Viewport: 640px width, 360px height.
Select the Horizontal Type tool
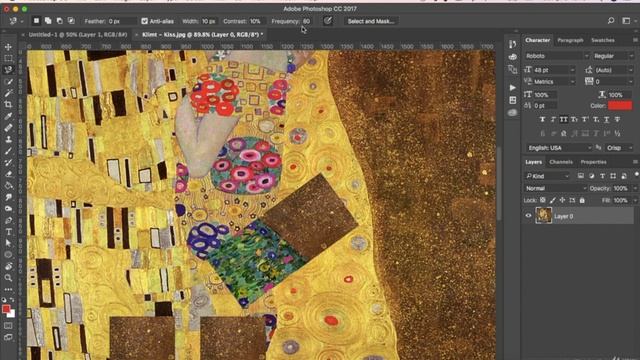8,231
